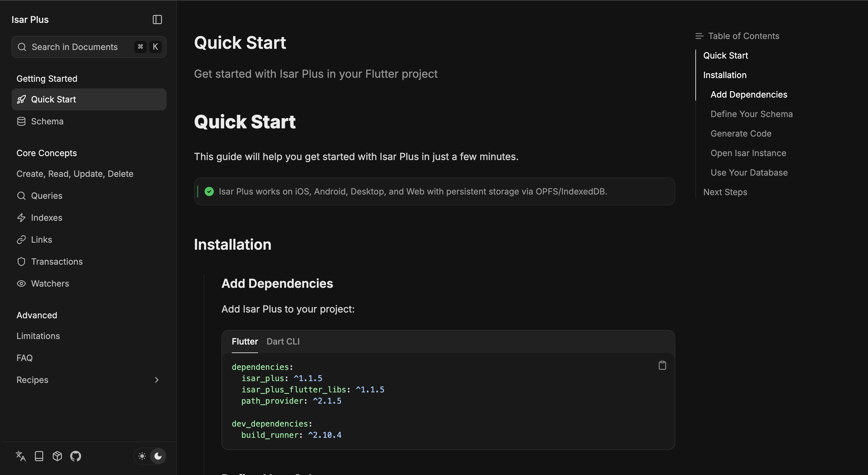Enable dark mode with the moon icon
Viewport: 868px width, 475px height.
tap(158, 456)
